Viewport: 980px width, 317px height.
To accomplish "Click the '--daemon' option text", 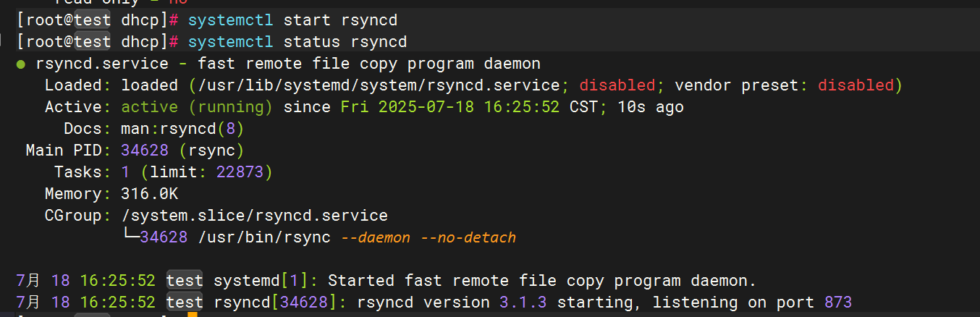I will (x=375, y=237).
